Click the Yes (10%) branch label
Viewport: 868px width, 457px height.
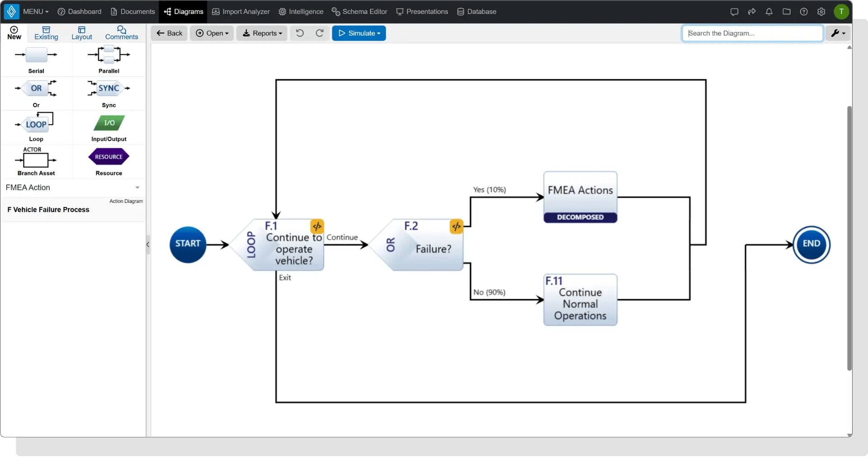coord(490,190)
